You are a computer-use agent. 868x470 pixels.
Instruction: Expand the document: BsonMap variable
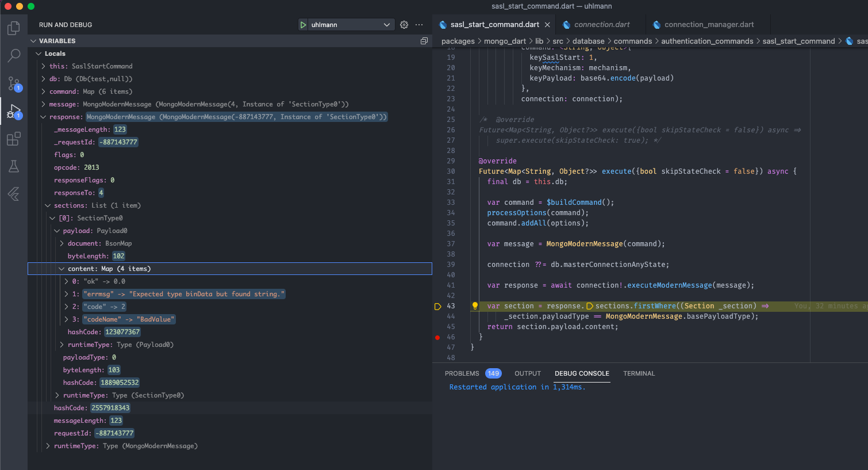(61, 243)
